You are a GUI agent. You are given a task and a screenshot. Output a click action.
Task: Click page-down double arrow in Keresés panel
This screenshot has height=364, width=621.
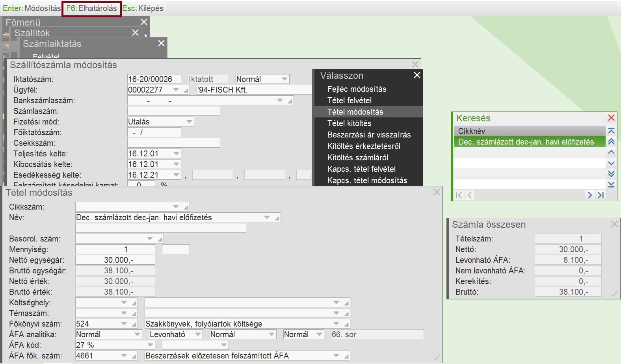pos(611,174)
